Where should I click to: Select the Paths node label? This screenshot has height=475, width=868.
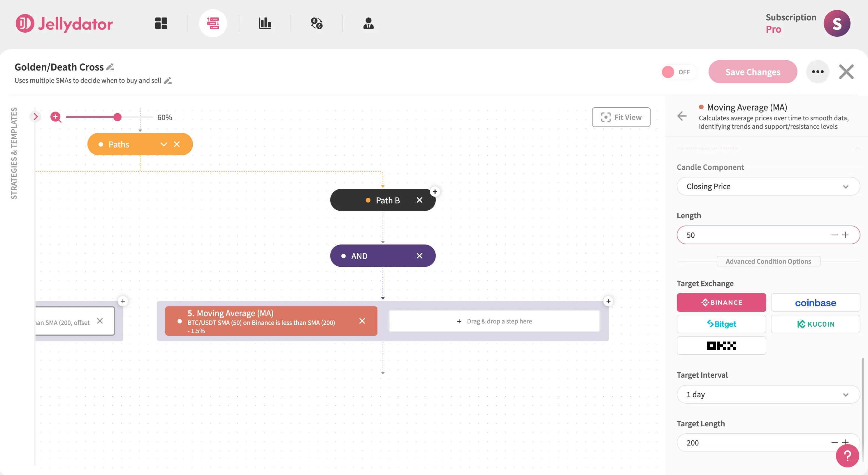pyautogui.click(x=119, y=144)
